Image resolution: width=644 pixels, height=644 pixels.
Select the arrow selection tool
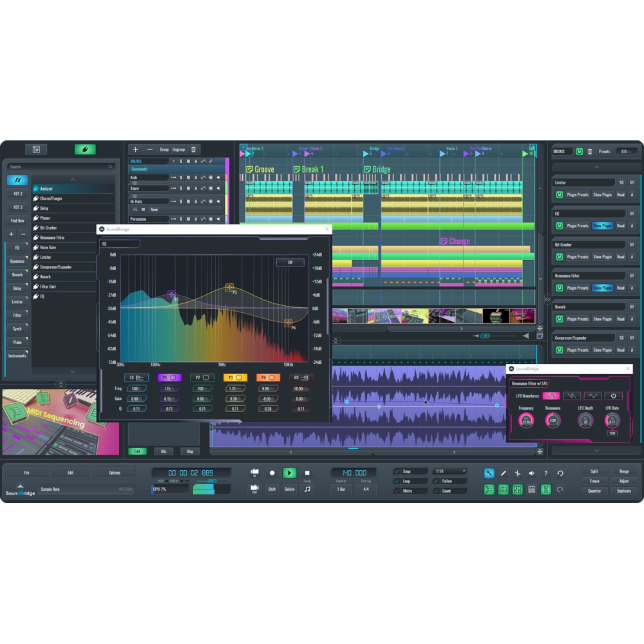pyautogui.click(x=489, y=473)
